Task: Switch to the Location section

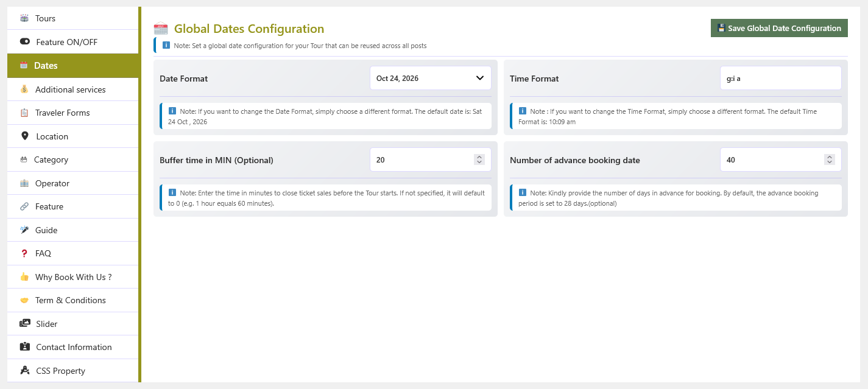Action: (73, 136)
